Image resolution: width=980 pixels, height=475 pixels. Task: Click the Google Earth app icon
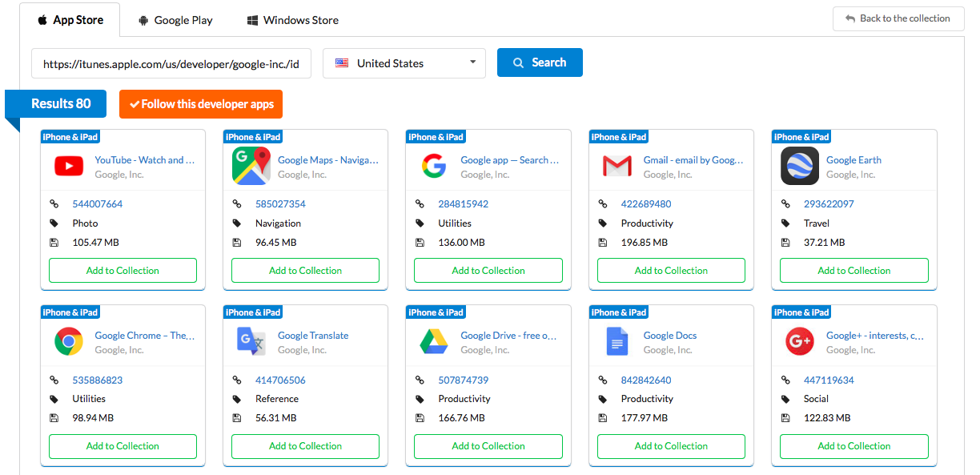pos(800,167)
